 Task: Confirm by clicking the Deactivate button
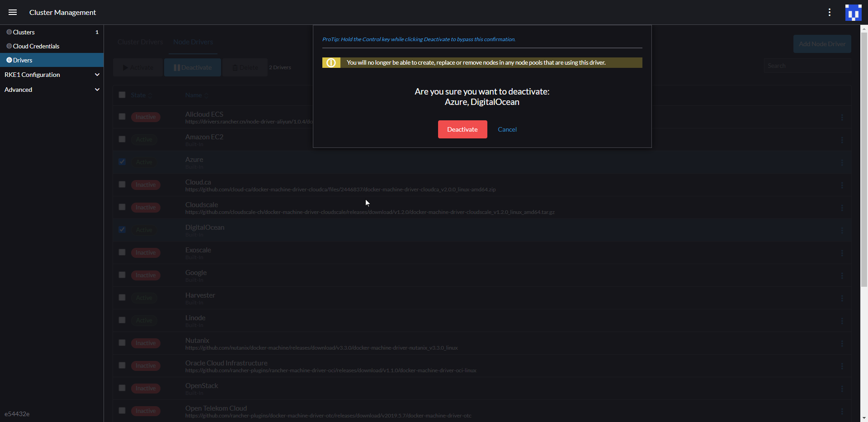462,129
